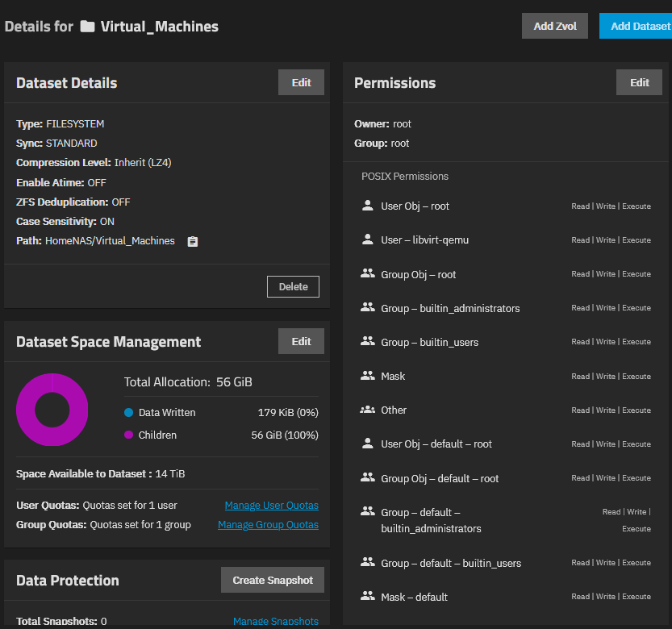
Task: Click the User – libvirt-qemu entry label
Action: point(424,240)
